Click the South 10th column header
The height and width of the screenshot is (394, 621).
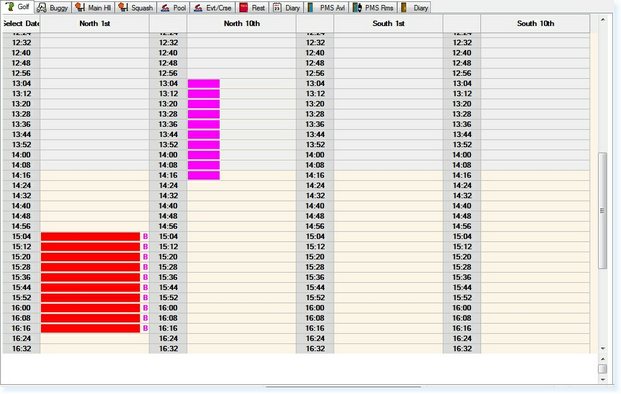point(535,23)
